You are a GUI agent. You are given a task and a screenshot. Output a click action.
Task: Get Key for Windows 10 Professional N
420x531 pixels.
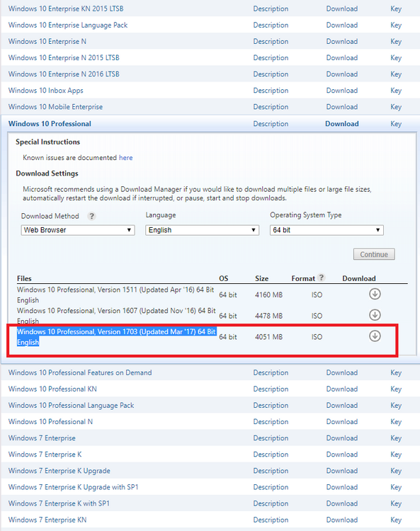point(396,422)
